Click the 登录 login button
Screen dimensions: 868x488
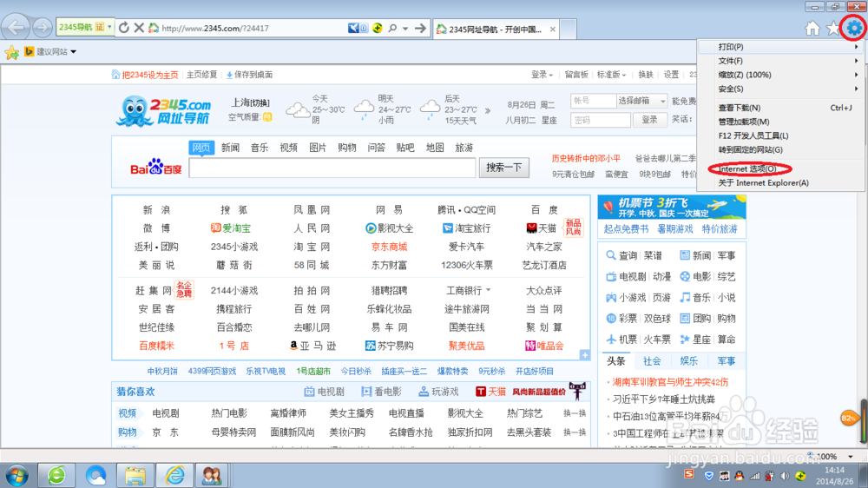coord(649,120)
